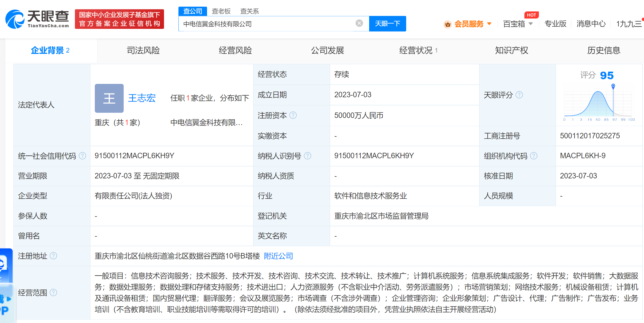Viewport: 644px width, 323px height.
Task: Click the 附近公司 link
Action: pyautogui.click(x=278, y=256)
